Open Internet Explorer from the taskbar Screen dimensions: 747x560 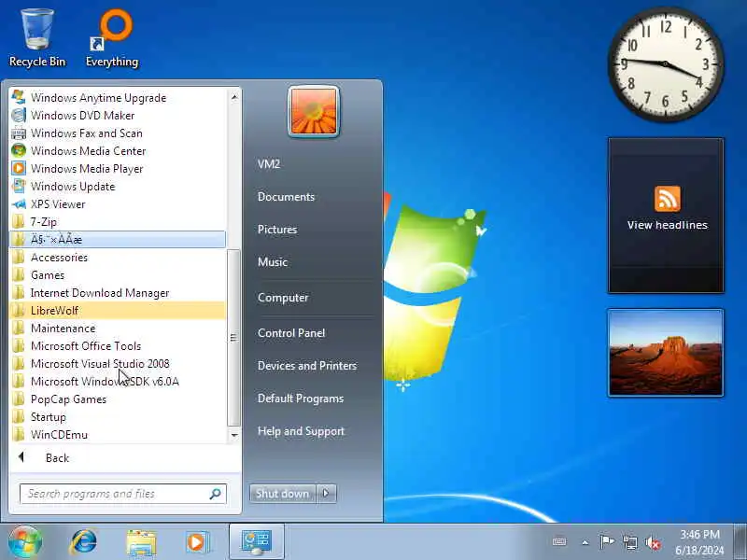(83, 542)
